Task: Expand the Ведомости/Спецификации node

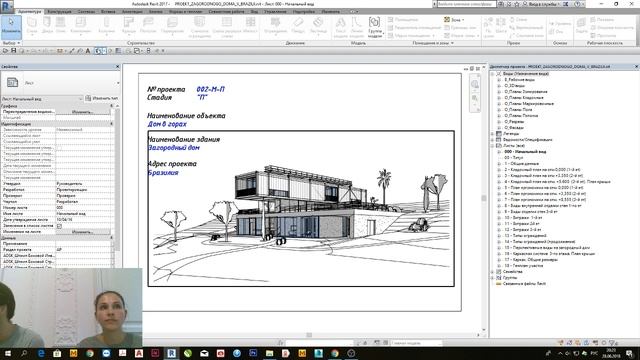Action: (x=493, y=140)
